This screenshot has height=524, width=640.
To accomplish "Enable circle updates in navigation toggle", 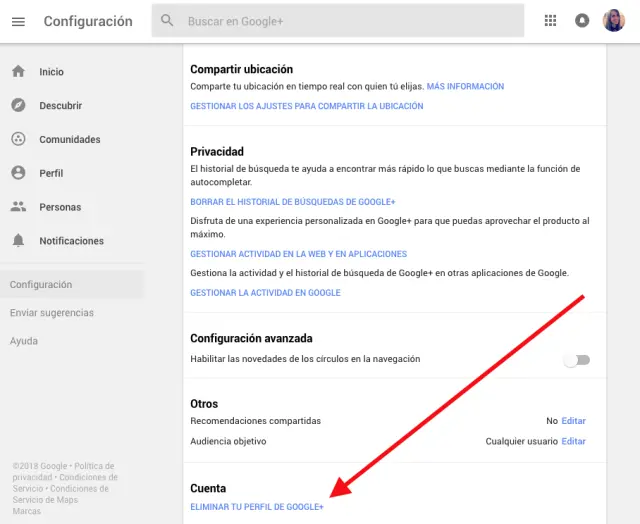I will coord(576,360).
